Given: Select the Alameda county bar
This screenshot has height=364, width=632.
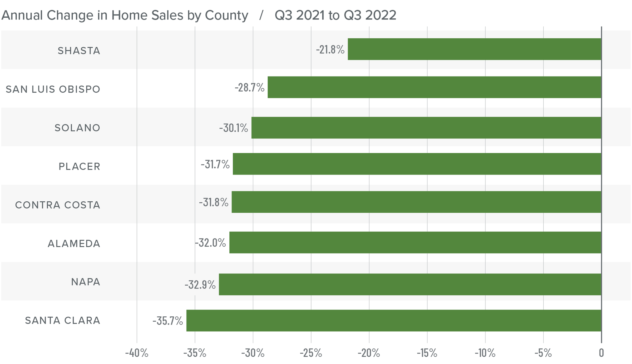Looking at the screenshot, I should click(415, 242).
